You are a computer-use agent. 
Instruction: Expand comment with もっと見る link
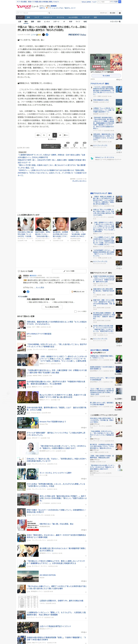[x=40, y=288]
